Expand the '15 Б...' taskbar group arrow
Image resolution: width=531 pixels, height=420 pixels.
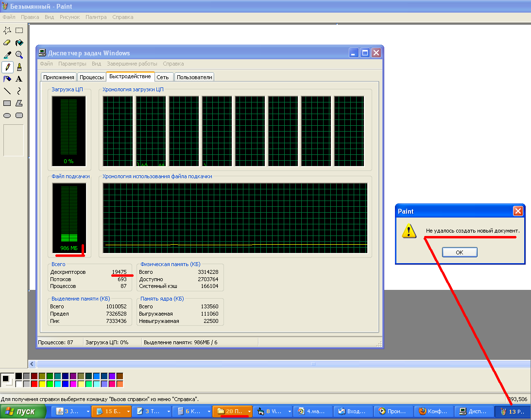pyautogui.click(x=129, y=412)
